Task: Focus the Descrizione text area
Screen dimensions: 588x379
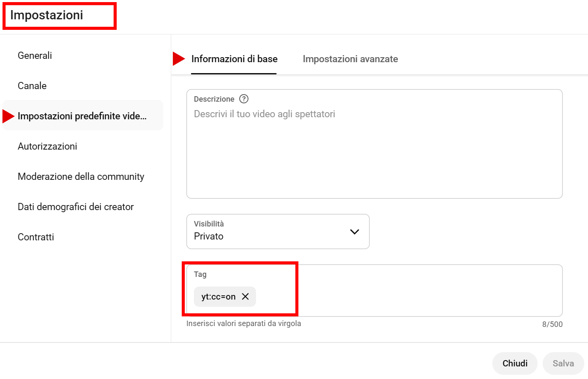Action: point(374,144)
